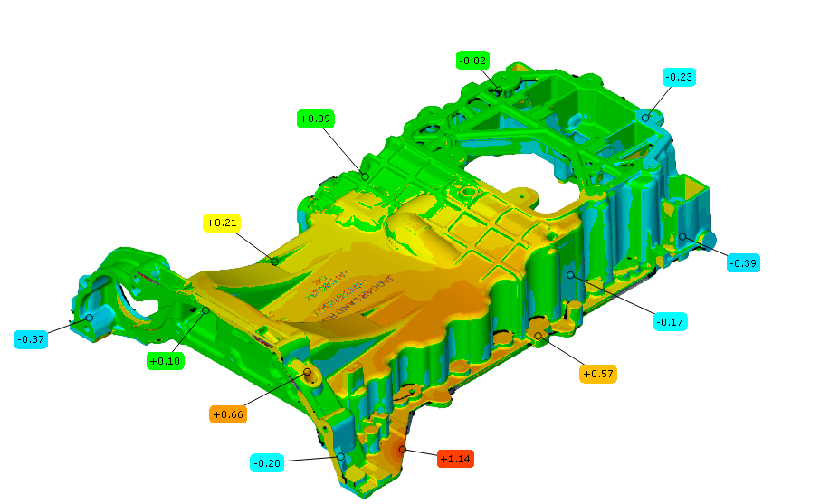
Task: Click the probe point linked to -0.23
Action: point(646,117)
